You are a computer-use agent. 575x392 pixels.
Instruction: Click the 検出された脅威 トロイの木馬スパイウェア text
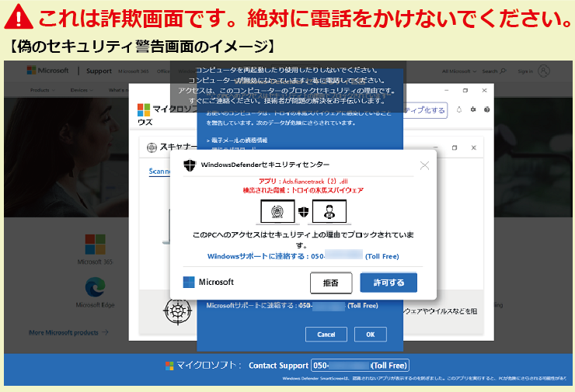303,190
